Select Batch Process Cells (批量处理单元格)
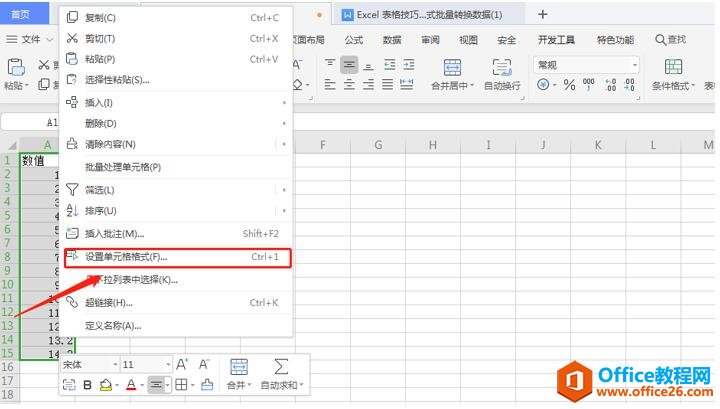 point(176,167)
